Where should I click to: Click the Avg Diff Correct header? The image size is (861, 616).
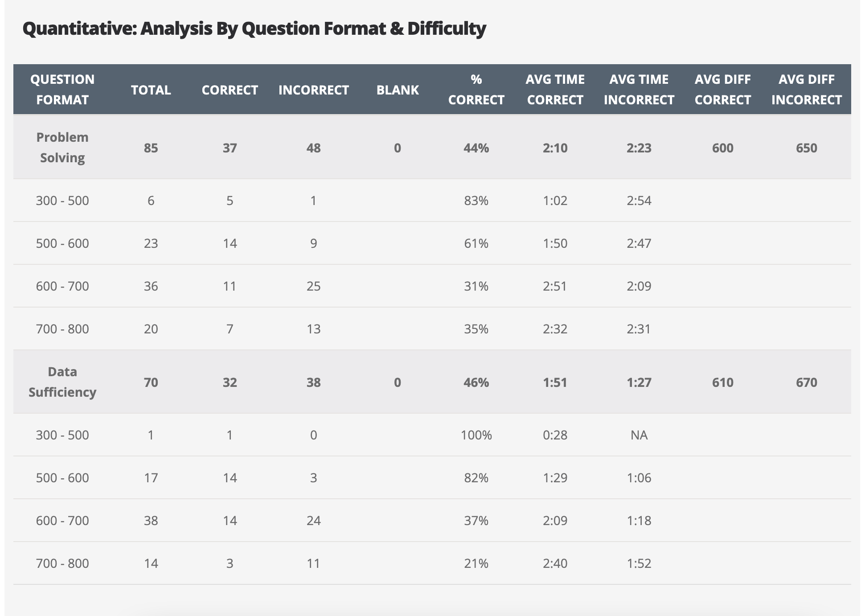tap(722, 90)
